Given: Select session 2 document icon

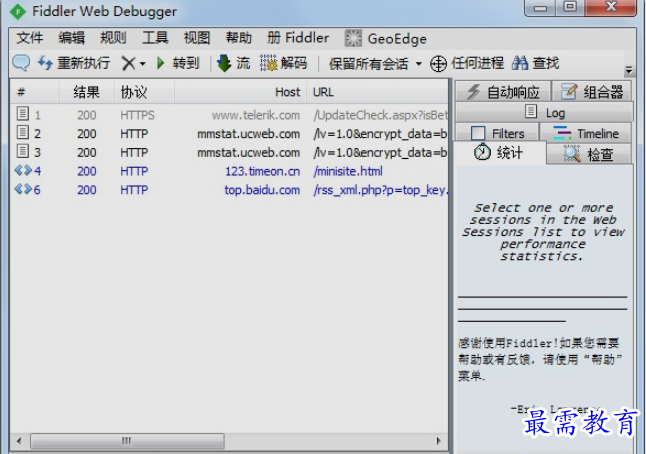Looking at the screenshot, I should [23, 132].
